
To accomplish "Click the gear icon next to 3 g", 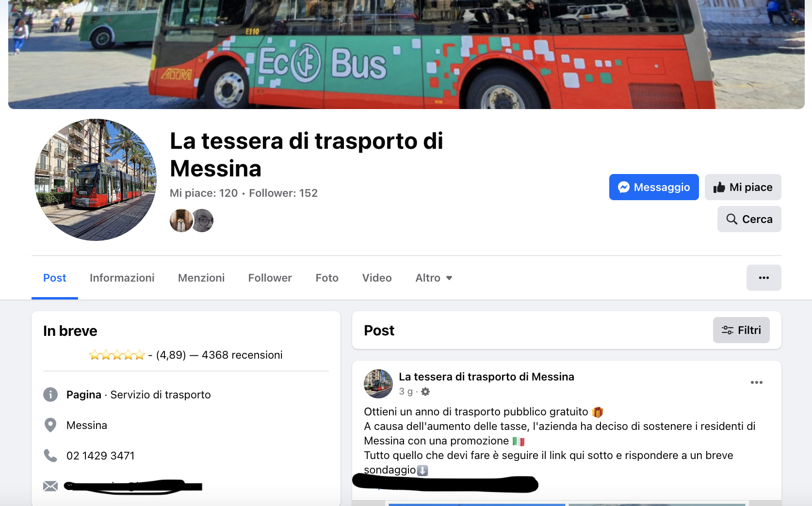I will 425,392.
